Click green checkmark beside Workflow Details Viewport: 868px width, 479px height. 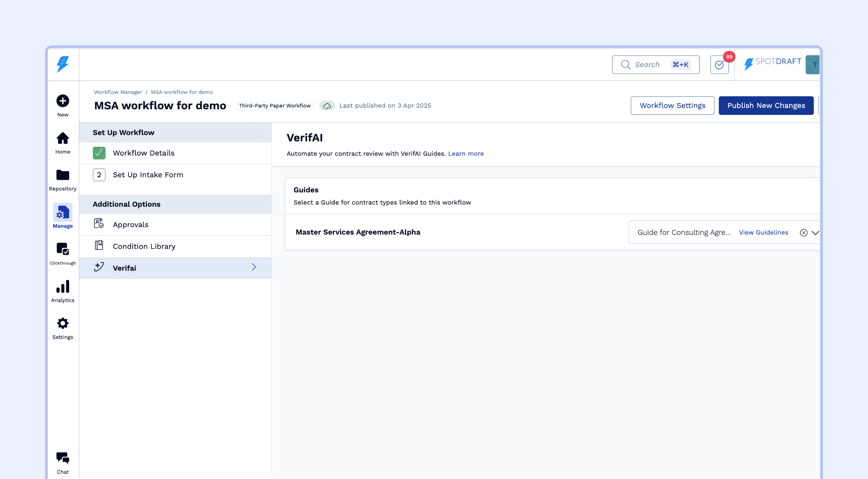click(99, 153)
